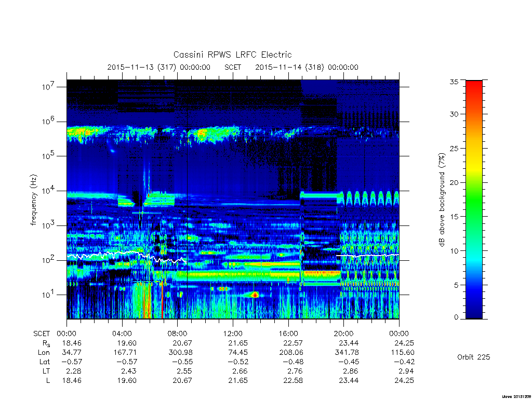Select the start date '2015-11-13 (317) 00:00:00'
The height and width of the screenshot is (399, 532).
(159, 67)
